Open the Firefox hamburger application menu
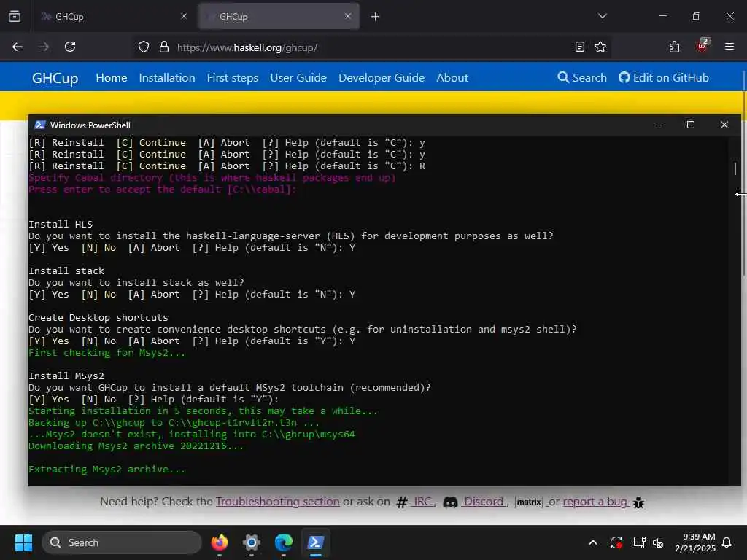 pos(729,47)
